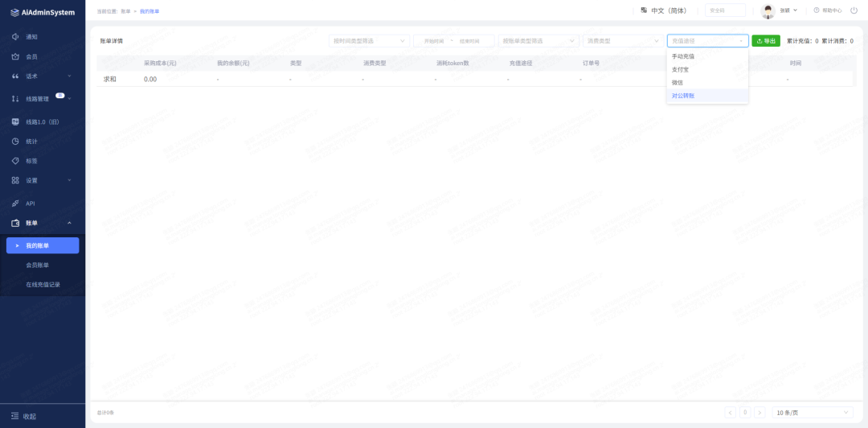
Task: Click the user avatar picture
Action: [x=768, y=11]
